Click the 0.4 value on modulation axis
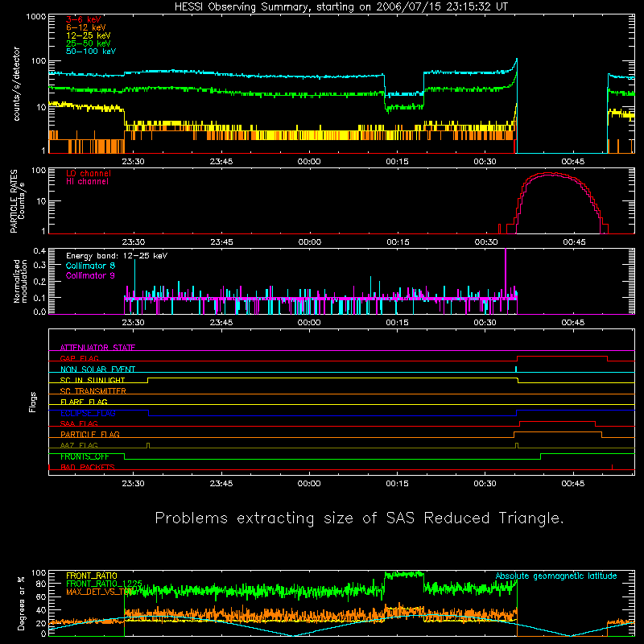Image resolution: width=644 pixels, height=644 pixels. tap(39, 251)
